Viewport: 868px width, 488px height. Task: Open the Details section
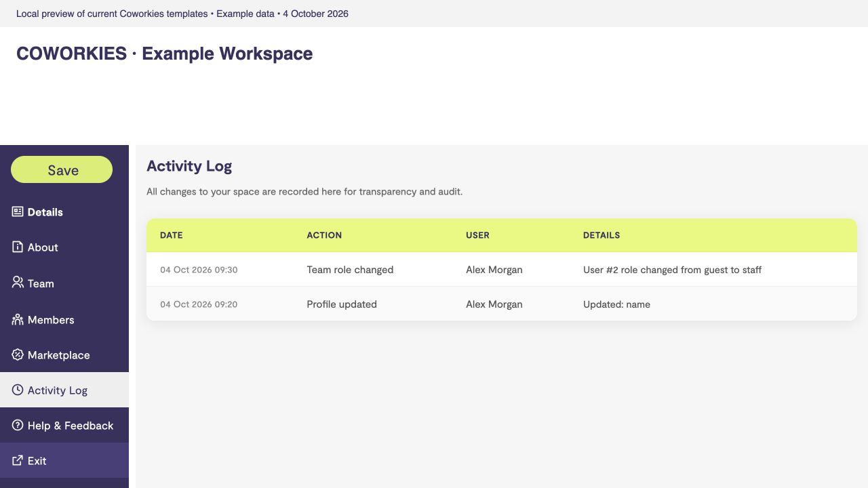tap(64, 212)
